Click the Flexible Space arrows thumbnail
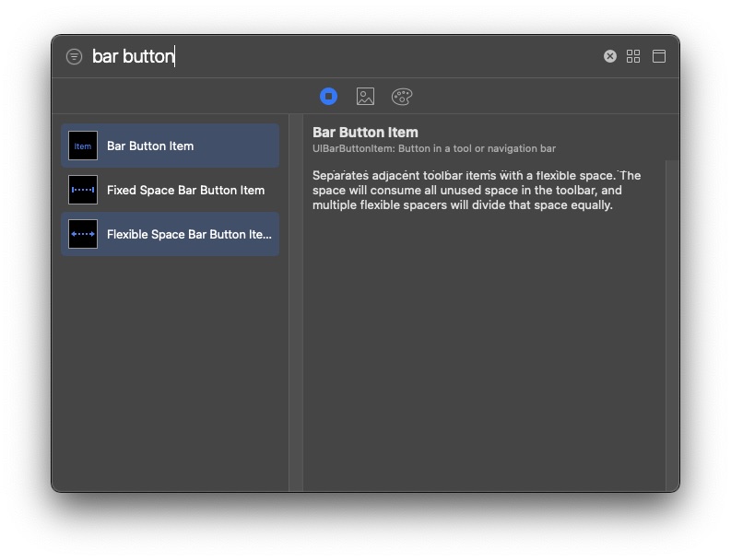The height and width of the screenshot is (560, 731). tap(83, 234)
